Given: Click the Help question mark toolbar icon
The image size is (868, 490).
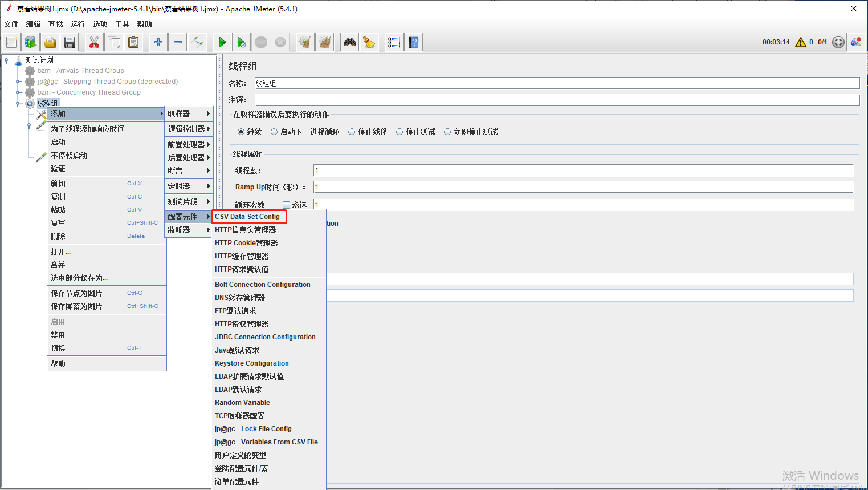Looking at the screenshot, I should (x=414, y=42).
